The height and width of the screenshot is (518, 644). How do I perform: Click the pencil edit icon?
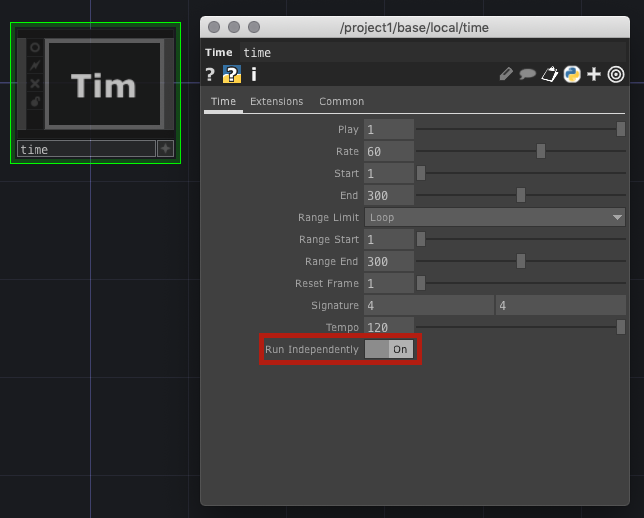point(506,74)
